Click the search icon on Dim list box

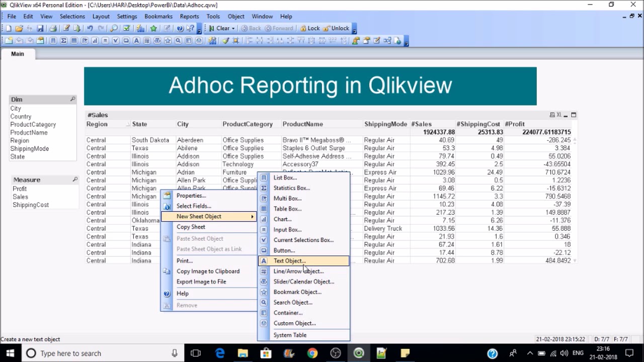point(73,100)
